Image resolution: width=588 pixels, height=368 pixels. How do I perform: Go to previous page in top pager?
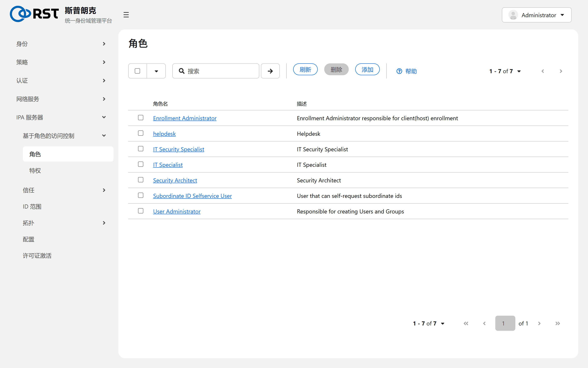pos(542,71)
